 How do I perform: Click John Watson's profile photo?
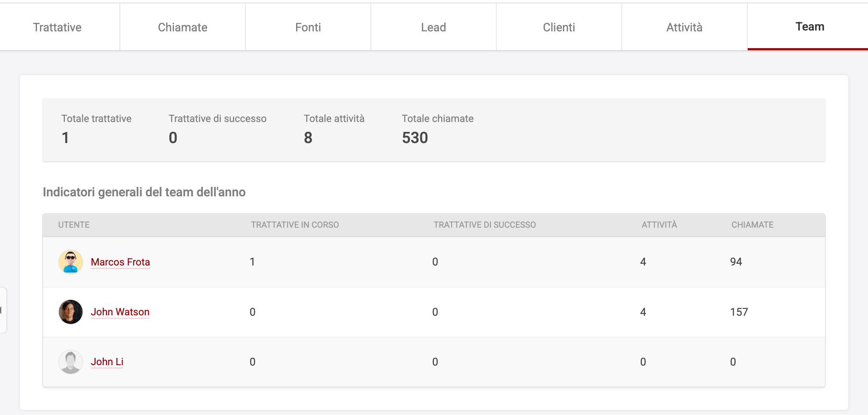pyautogui.click(x=70, y=312)
